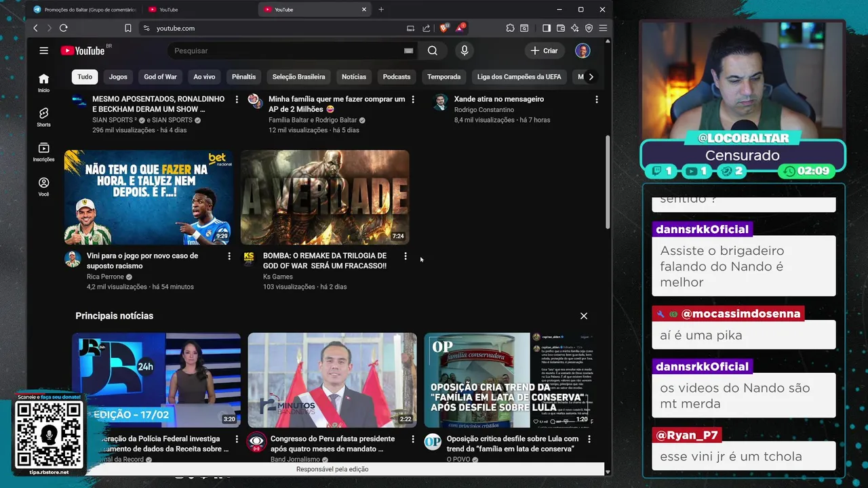Click the search magnifier button

[433, 51]
